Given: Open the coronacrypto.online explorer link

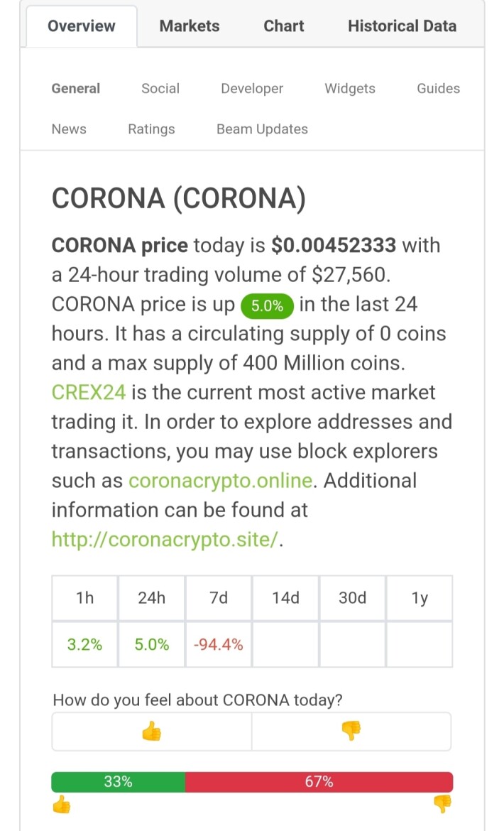Looking at the screenshot, I should (x=221, y=481).
